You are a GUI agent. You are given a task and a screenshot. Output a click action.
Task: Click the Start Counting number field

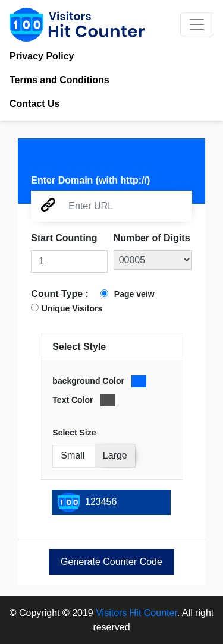[x=69, y=261]
